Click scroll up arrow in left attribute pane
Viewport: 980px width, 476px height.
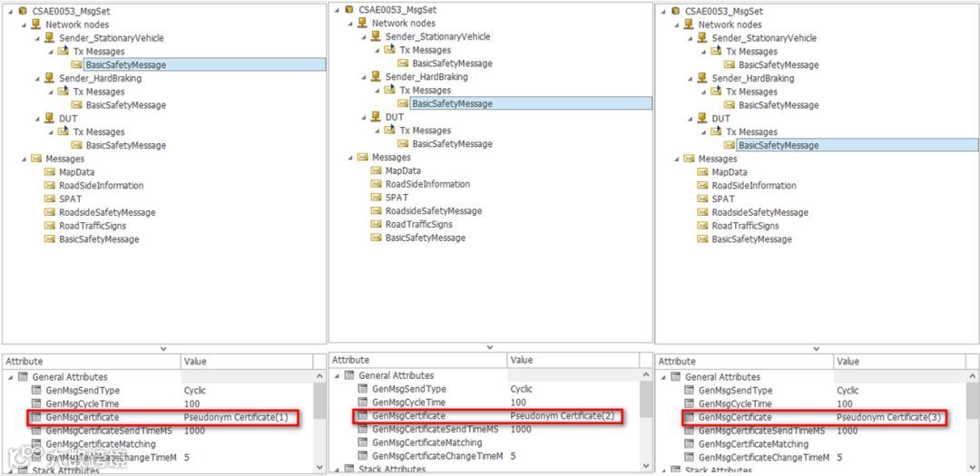point(319,376)
